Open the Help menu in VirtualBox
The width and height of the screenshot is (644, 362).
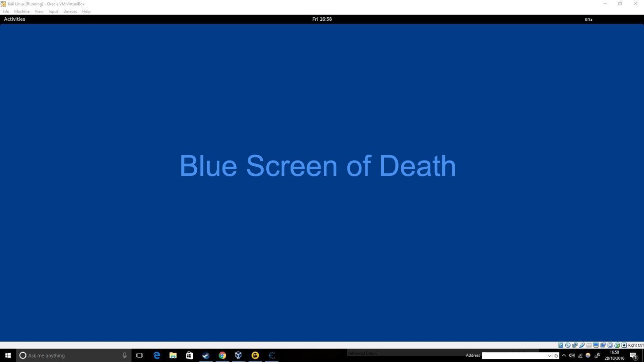86,11
